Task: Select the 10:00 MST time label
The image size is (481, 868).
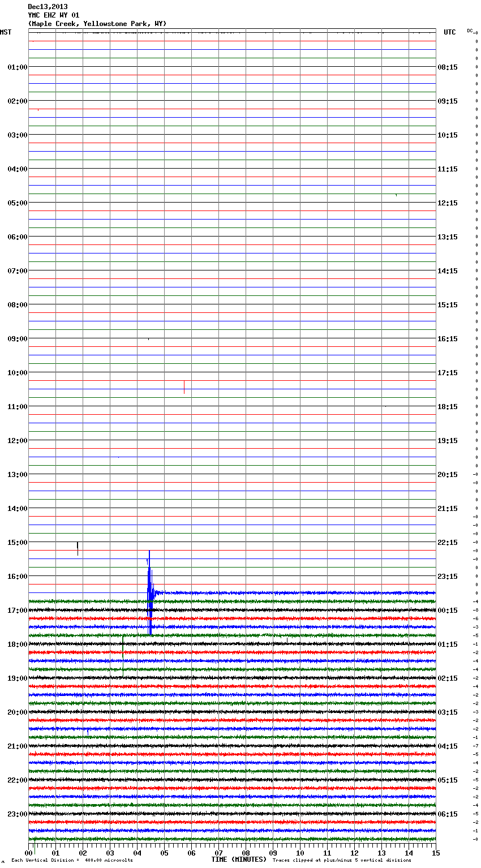Action: tap(18, 373)
